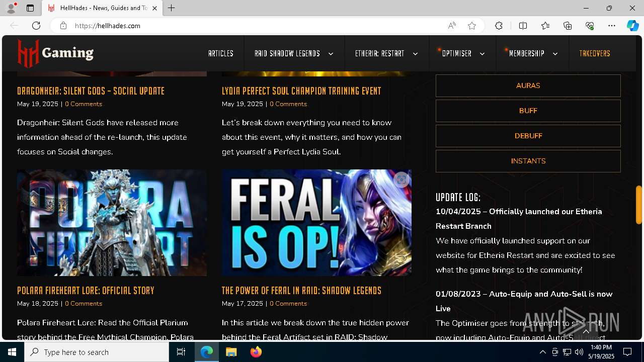Click Microsoft Edge taskbar icon

pyautogui.click(x=207, y=352)
